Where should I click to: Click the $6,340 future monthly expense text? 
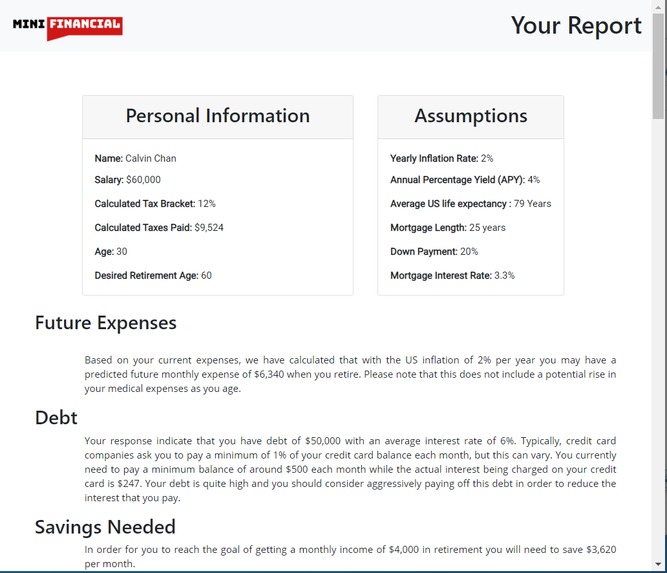(269, 374)
